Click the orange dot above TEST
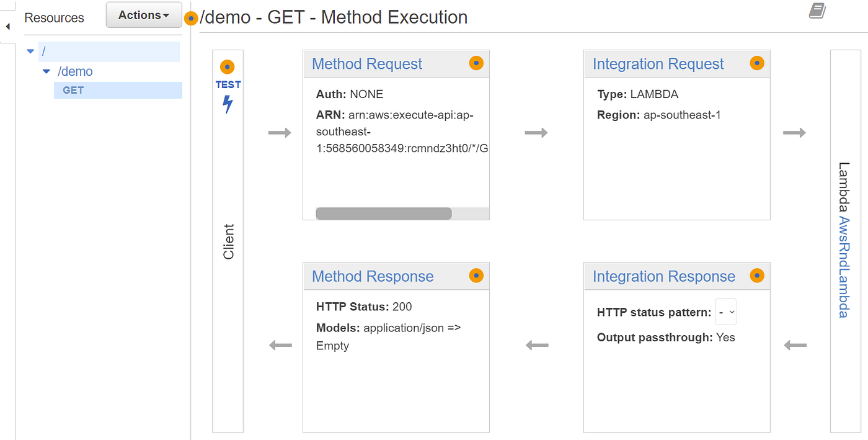The width and height of the screenshot is (868, 440). (x=228, y=66)
